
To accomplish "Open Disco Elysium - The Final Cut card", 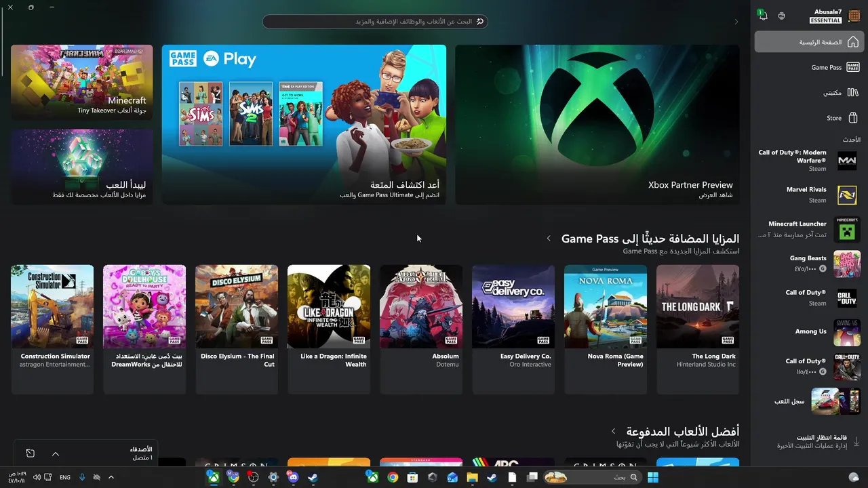I will 237,329.
